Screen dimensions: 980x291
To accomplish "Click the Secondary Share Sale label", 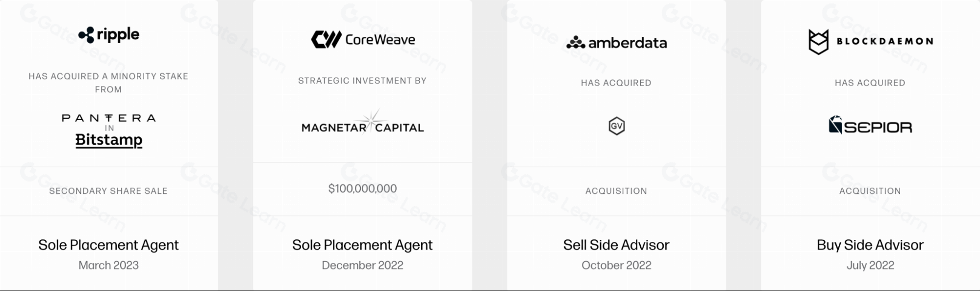I will click(x=108, y=191).
